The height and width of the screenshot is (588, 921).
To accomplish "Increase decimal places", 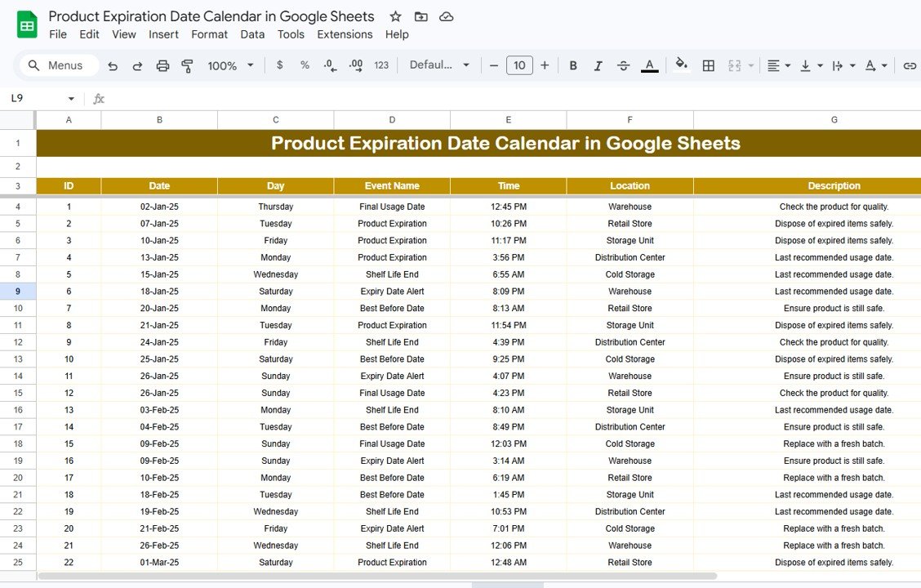I will coord(356,65).
